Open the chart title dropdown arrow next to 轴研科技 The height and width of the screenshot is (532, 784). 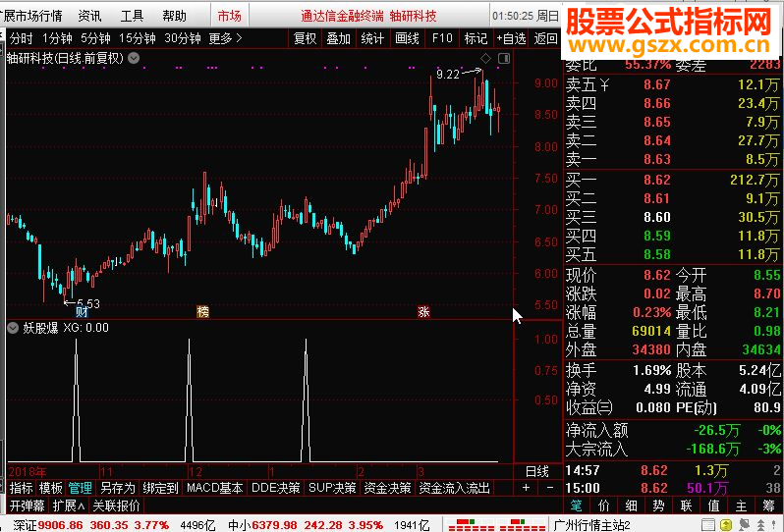coord(134,59)
